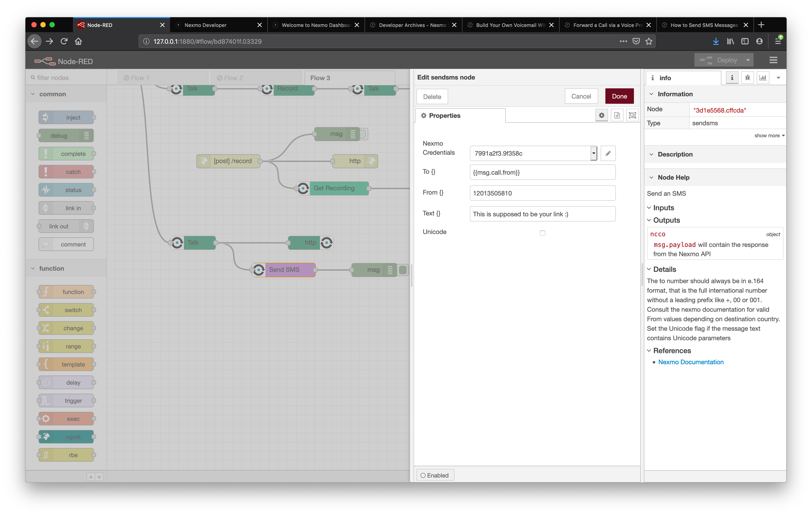
Task: Click the pencil icon to edit Nexmo Credentials
Action: (608, 153)
